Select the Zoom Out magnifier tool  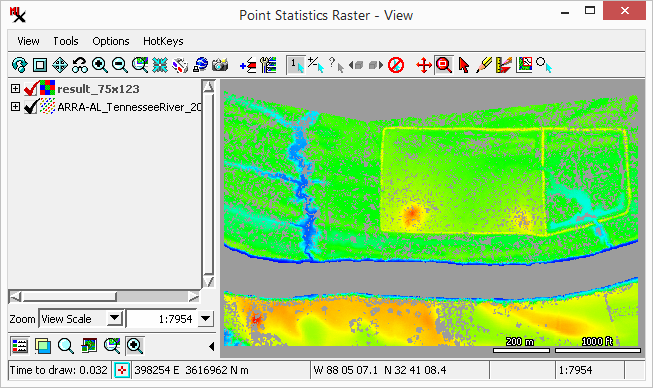(120, 65)
